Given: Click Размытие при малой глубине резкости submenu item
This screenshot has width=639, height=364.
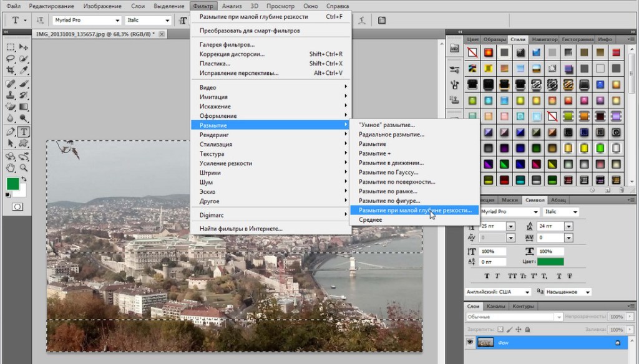Looking at the screenshot, I should pos(415,210).
